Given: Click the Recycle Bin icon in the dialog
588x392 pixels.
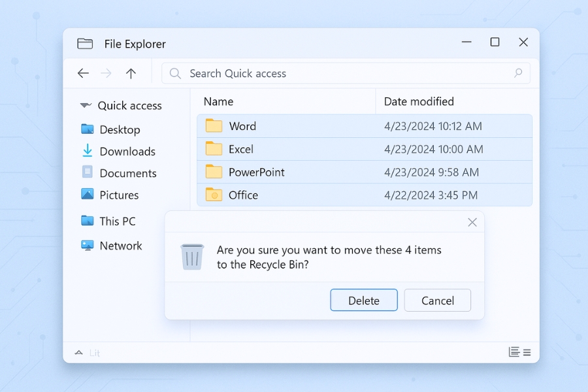Looking at the screenshot, I should (x=192, y=257).
